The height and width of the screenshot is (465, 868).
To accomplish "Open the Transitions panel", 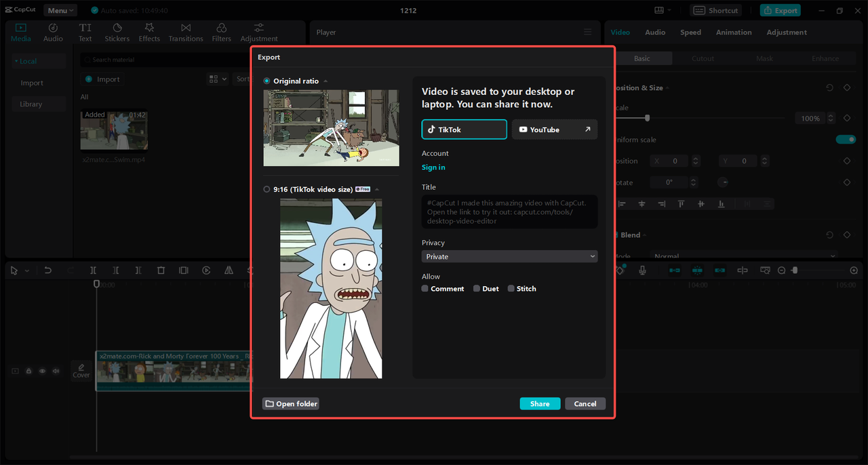I will tap(186, 32).
